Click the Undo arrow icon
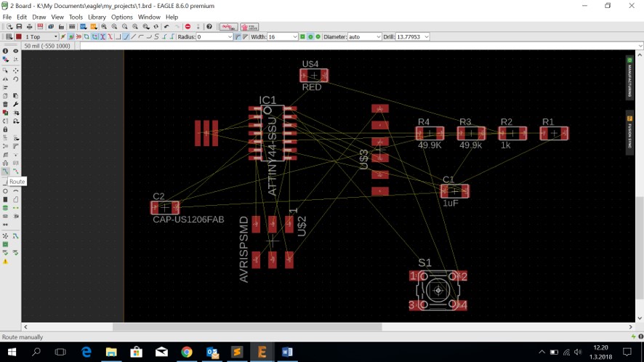 tap(166, 27)
